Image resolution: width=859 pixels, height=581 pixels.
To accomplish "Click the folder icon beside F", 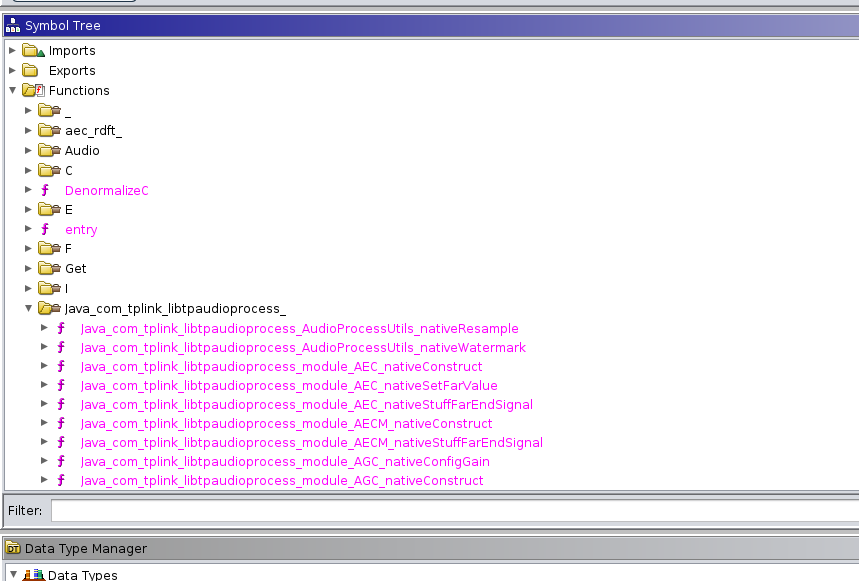I will [49, 249].
